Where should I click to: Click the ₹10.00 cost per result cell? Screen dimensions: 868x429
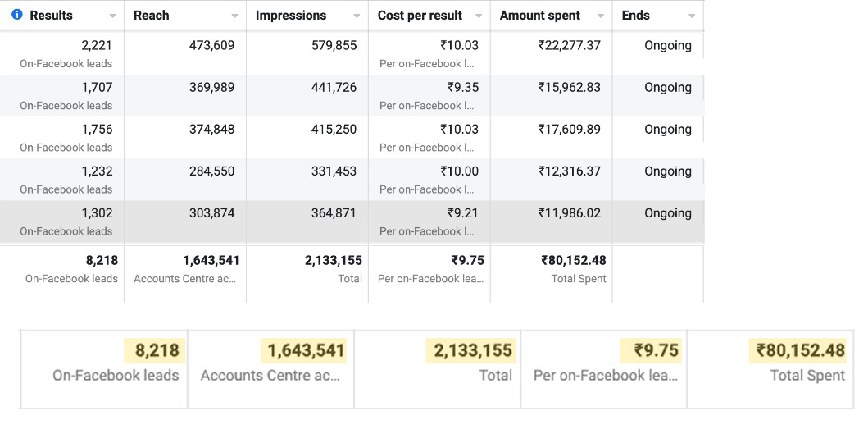coord(458,171)
